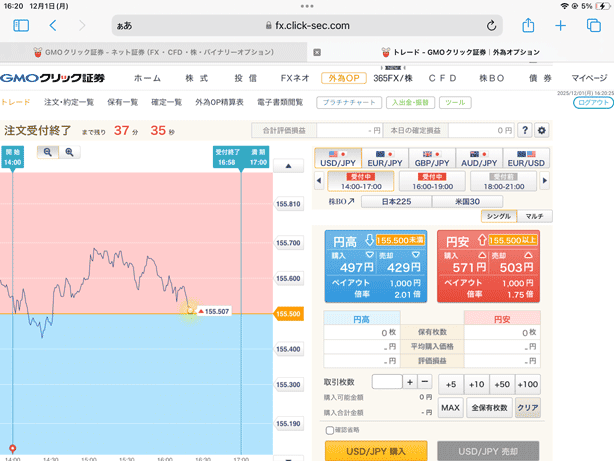Add +10 lots
The image size is (614, 461).
pyautogui.click(x=477, y=385)
